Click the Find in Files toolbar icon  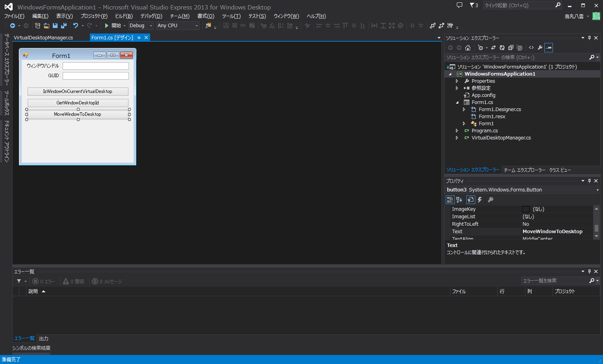click(208, 26)
